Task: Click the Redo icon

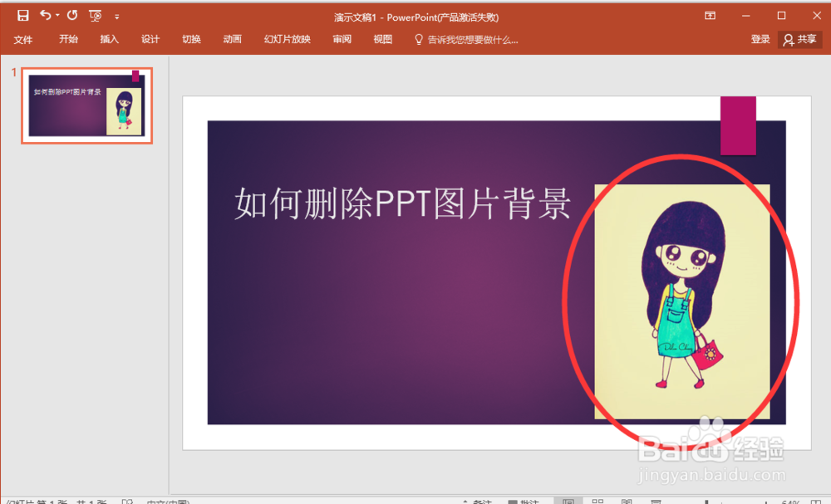Action: click(73, 15)
